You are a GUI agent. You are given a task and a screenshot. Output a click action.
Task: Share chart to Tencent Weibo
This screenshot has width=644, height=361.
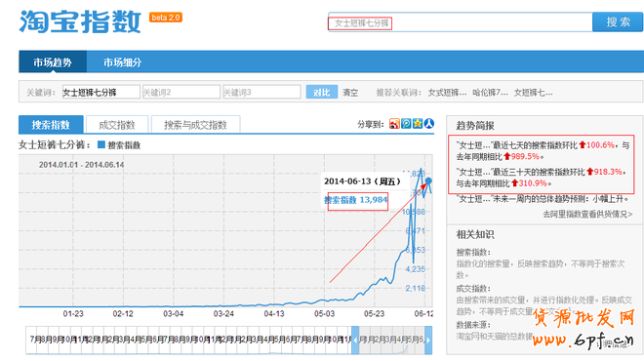(406, 124)
